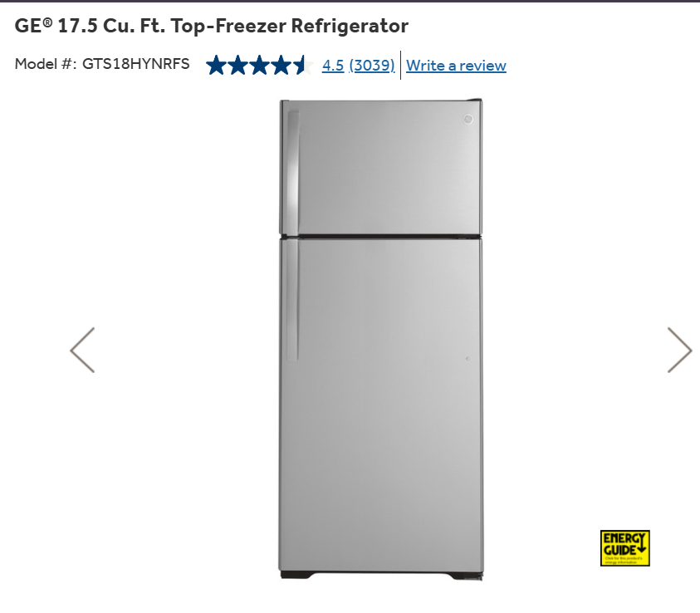Screen dimensions: 700x613
Task: Click the first rating star
Action: [x=216, y=65]
